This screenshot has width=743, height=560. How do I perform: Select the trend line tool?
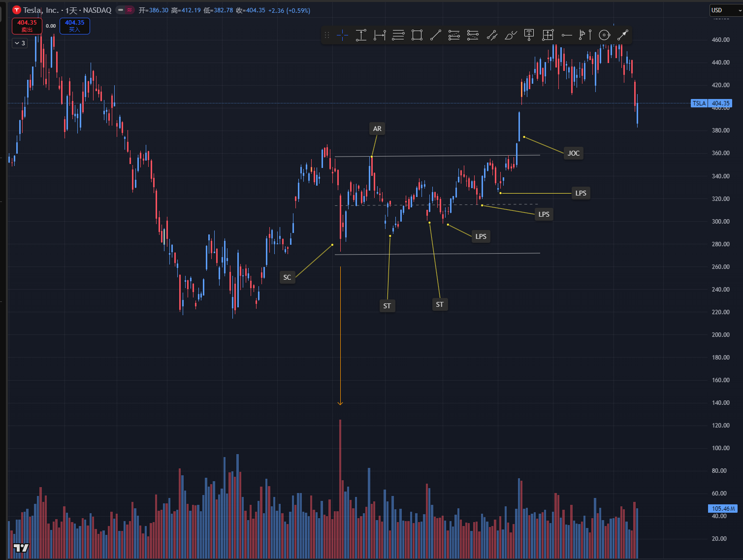coord(436,35)
